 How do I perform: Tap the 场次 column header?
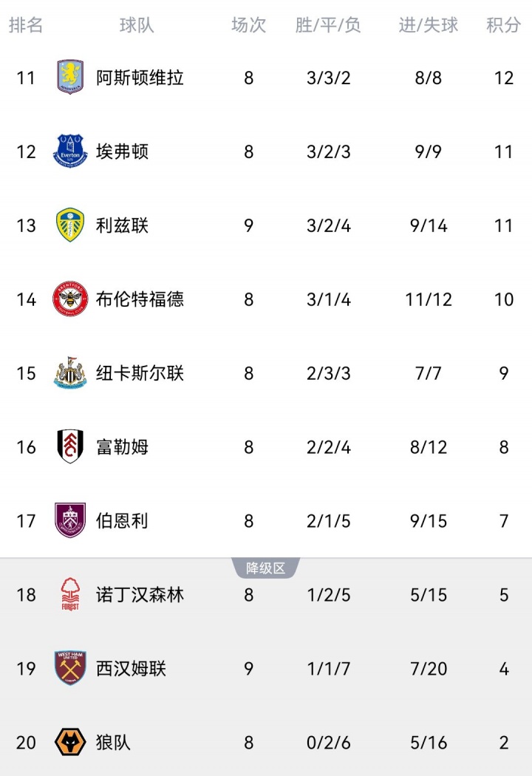(248, 25)
